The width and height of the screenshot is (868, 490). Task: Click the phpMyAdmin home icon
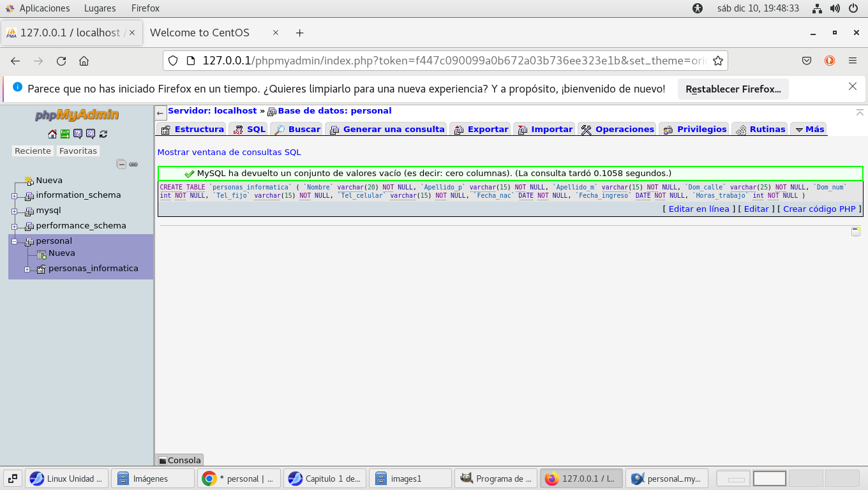point(52,134)
